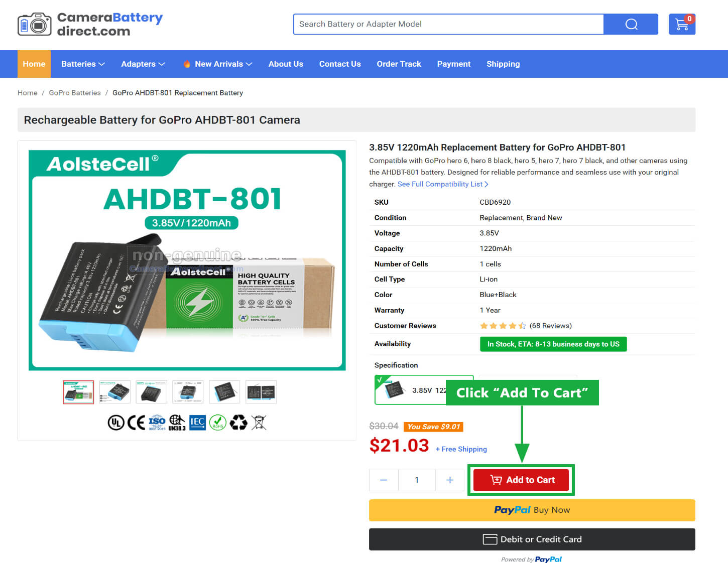The height and width of the screenshot is (563, 728).
Task: Open the Payment page
Action: tap(453, 64)
